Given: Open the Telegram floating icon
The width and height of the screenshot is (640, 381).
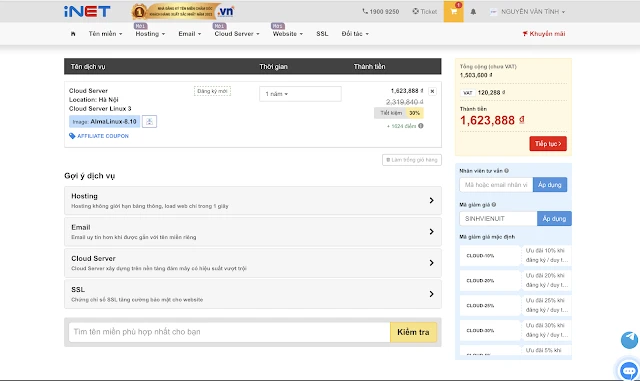Looking at the screenshot, I should (629, 340).
